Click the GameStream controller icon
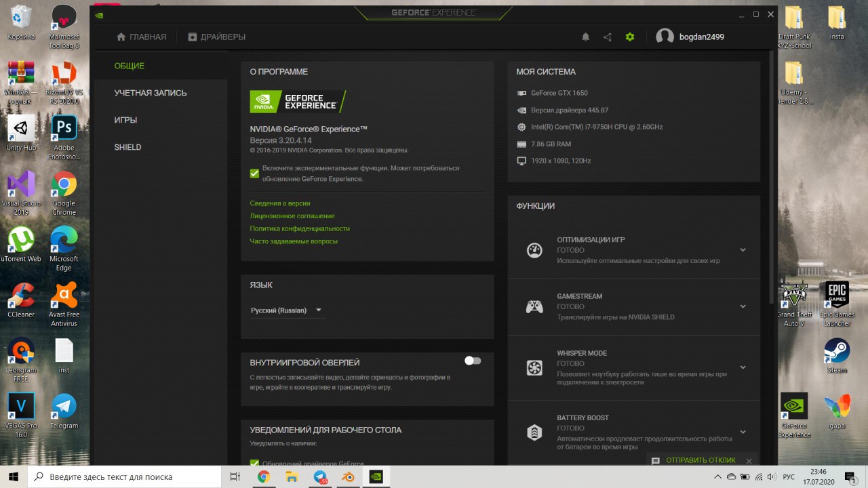This screenshot has width=868, height=488. 534,307
